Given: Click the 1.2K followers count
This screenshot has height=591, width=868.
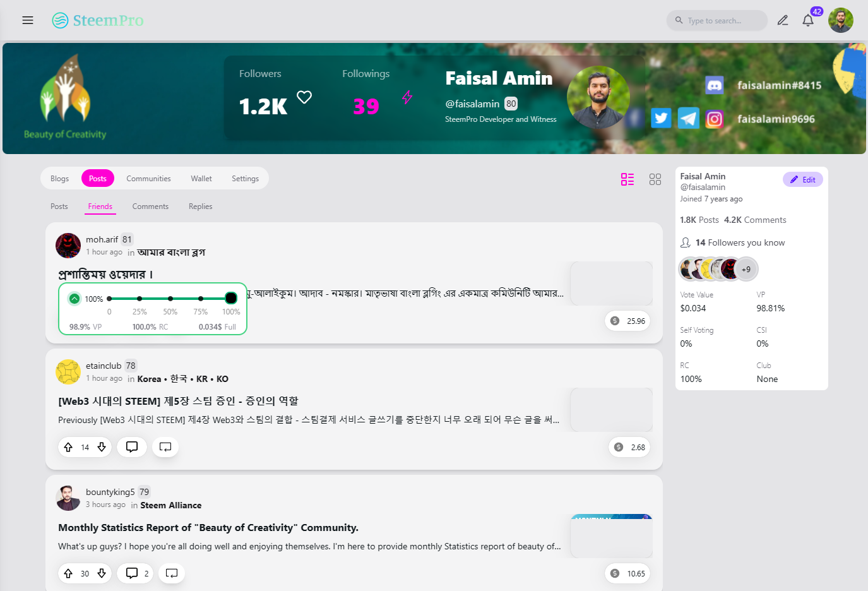Looking at the screenshot, I should pos(263,106).
